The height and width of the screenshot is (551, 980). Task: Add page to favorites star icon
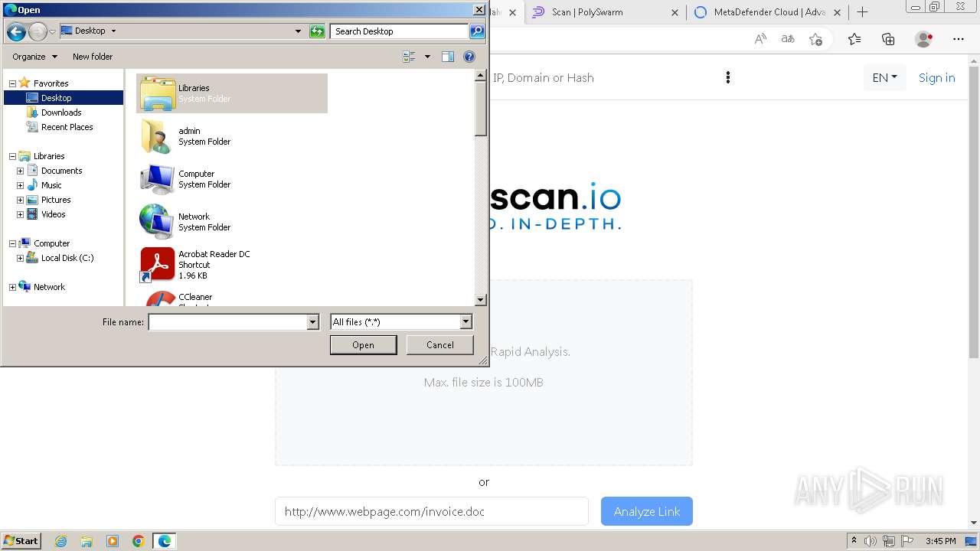tap(815, 39)
